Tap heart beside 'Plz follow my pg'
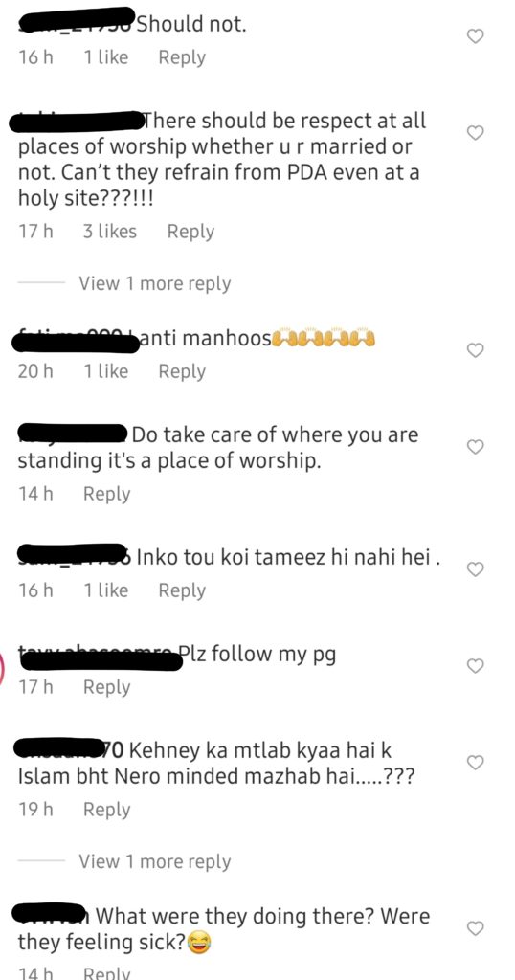 [x=476, y=666]
